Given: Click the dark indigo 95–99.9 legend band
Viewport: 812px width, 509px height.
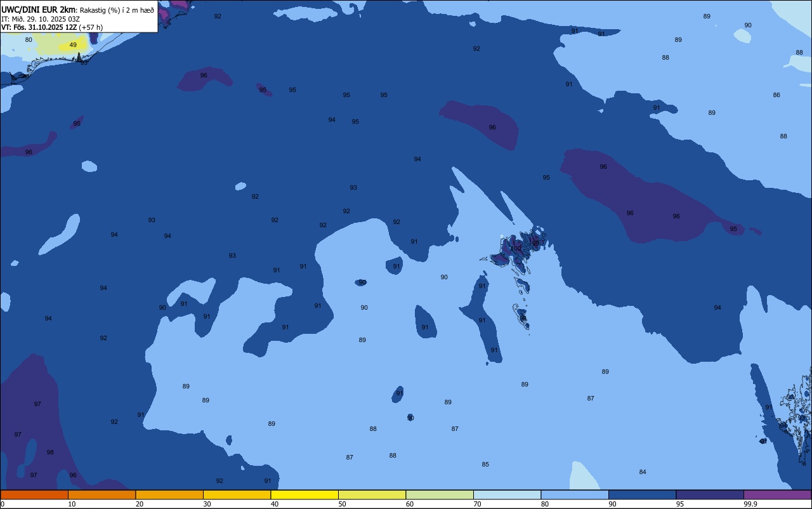Looking at the screenshot, I should click(x=710, y=494).
